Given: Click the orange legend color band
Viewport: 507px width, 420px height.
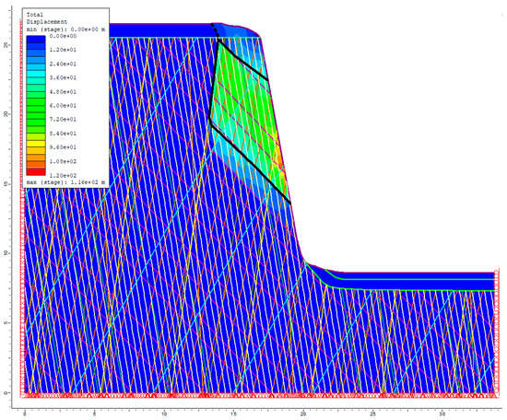Looking at the screenshot, I should coord(36,157).
